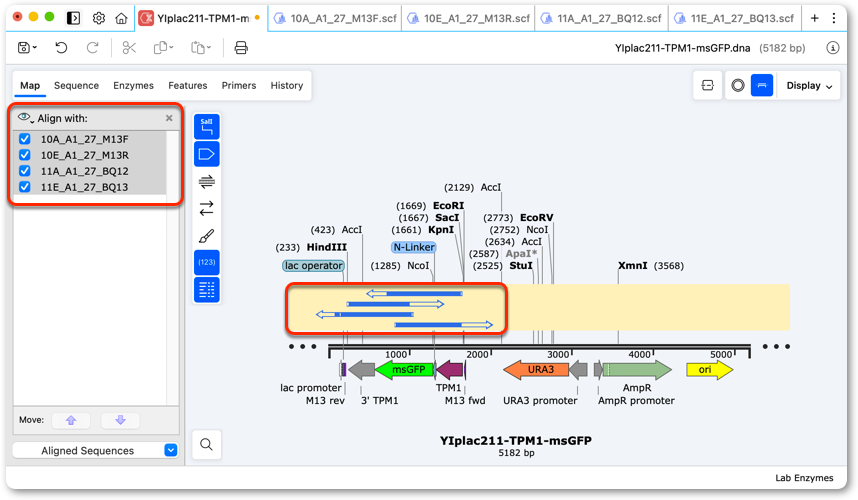Switch to 10A_A1_27_M13F.scf tab
This screenshot has width=858, height=500.
click(335, 19)
